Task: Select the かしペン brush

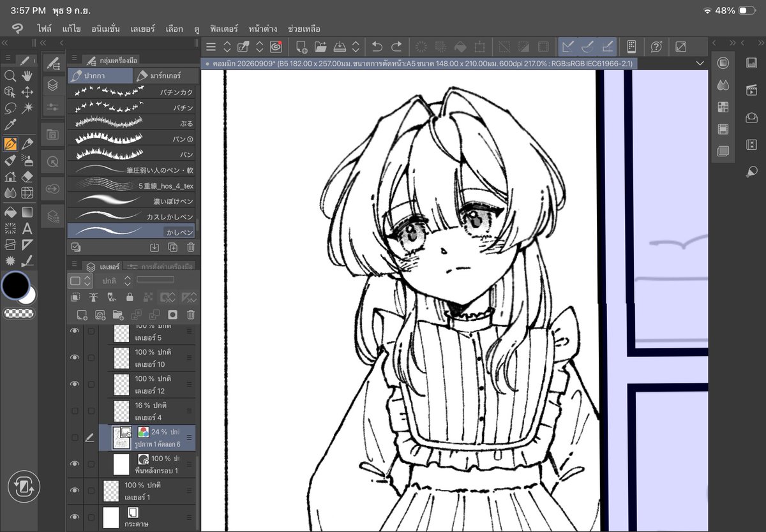Action: pos(133,232)
